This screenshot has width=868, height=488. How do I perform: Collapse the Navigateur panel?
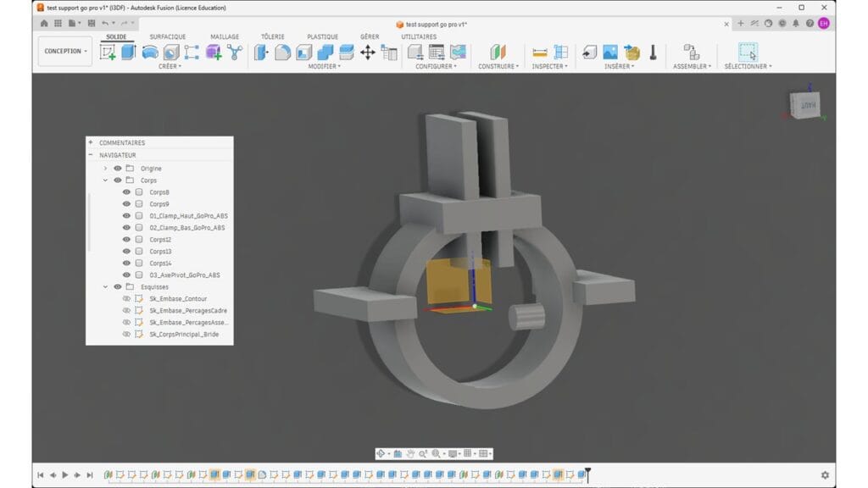click(91, 155)
